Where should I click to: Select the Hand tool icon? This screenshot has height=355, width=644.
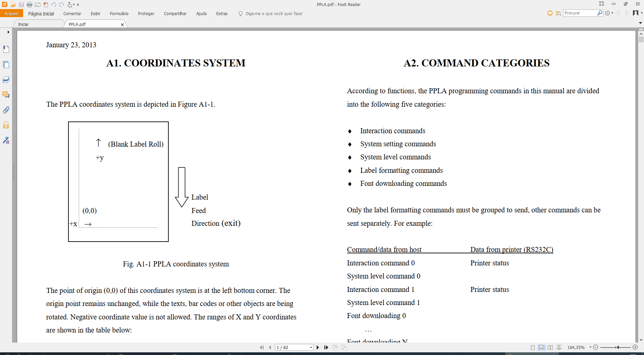(x=70, y=5)
